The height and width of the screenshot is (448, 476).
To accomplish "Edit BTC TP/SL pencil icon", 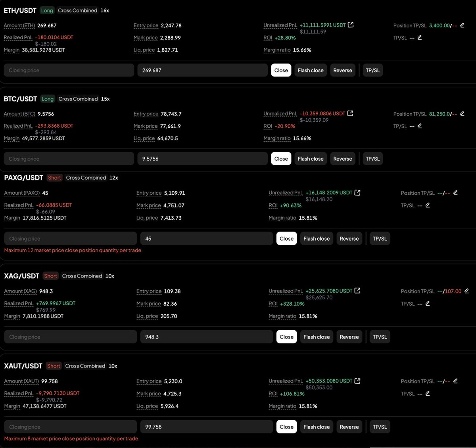I will click(420, 126).
